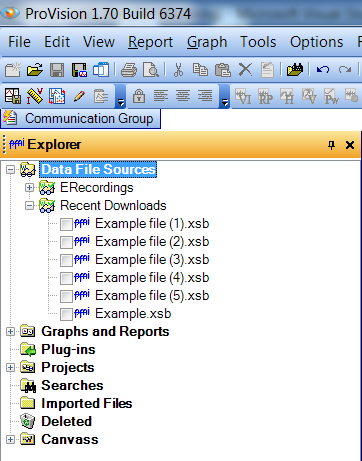Click the VI graph toolbar icon

tap(243, 96)
